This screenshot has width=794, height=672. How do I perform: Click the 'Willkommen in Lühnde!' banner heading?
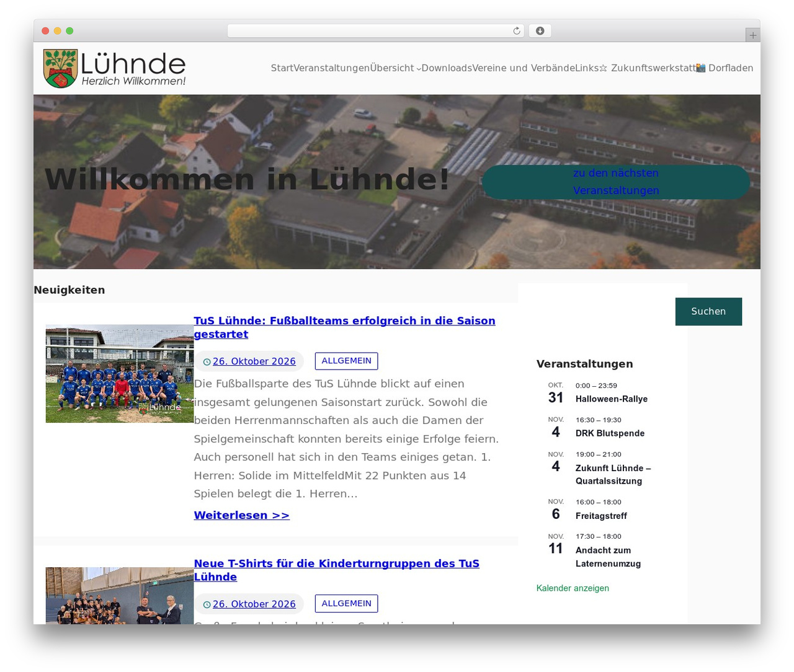[247, 179]
